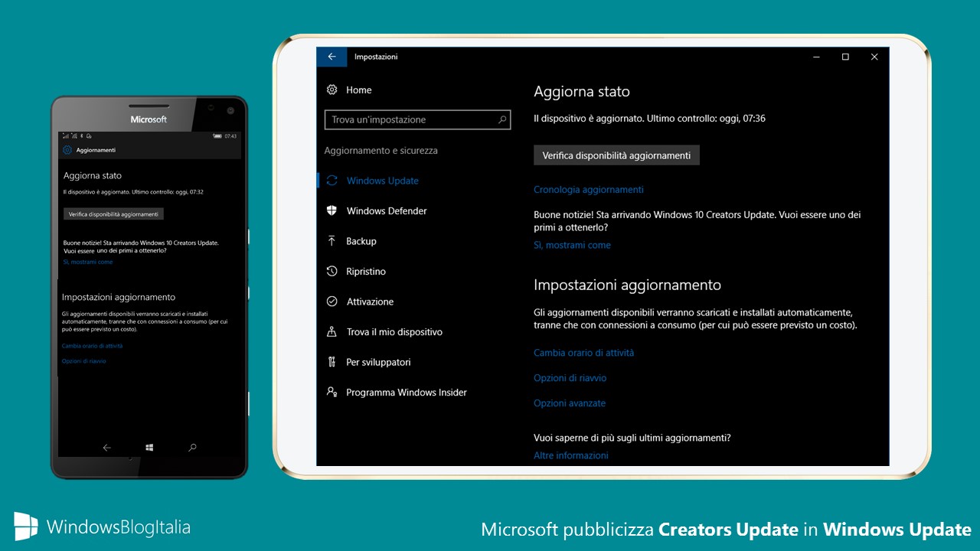The height and width of the screenshot is (551, 980).
Task: Click the Programma Windows Insider icon
Action: click(x=332, y=392)
